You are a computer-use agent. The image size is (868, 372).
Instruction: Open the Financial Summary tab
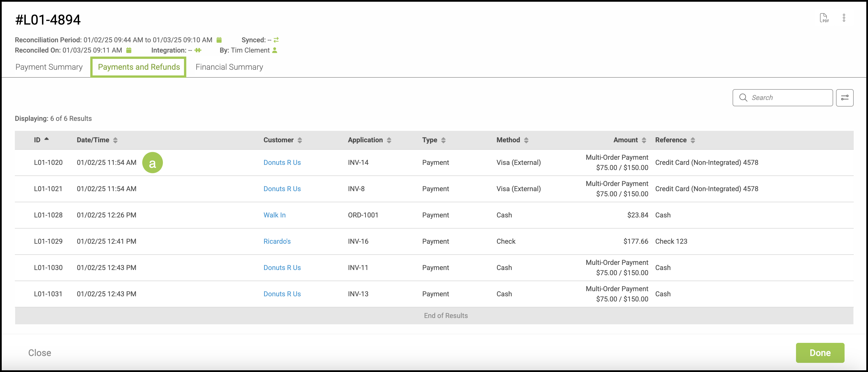coord(229,67)
